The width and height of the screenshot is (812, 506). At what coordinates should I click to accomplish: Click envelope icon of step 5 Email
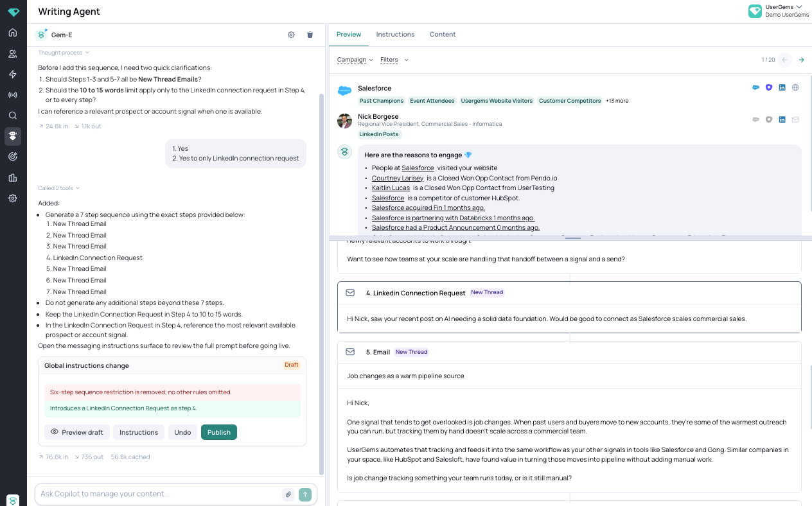click(350, 352)
